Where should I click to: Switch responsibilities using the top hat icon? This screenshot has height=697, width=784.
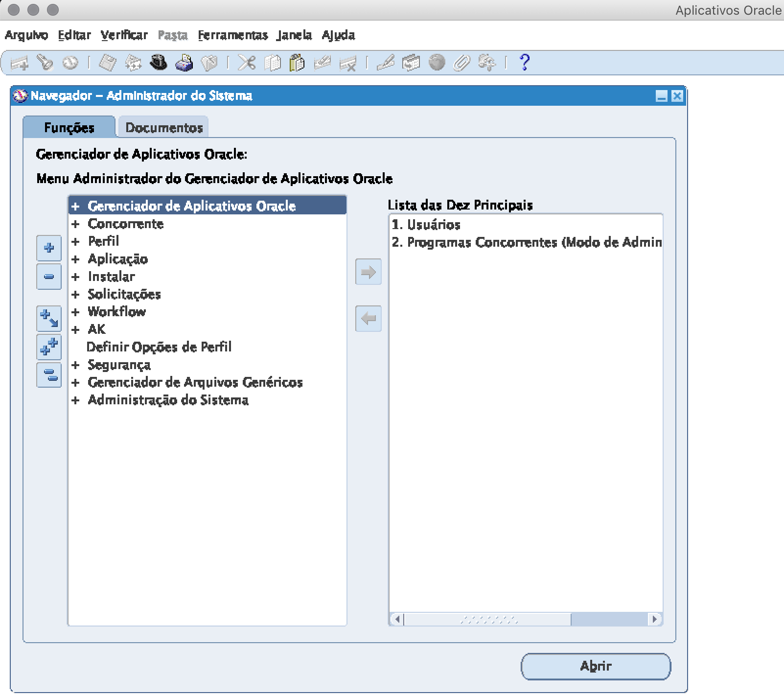(159, 63)
